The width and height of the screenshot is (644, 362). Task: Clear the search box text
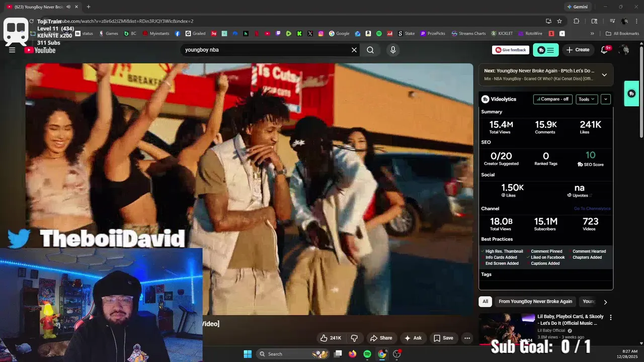(354, 50)
